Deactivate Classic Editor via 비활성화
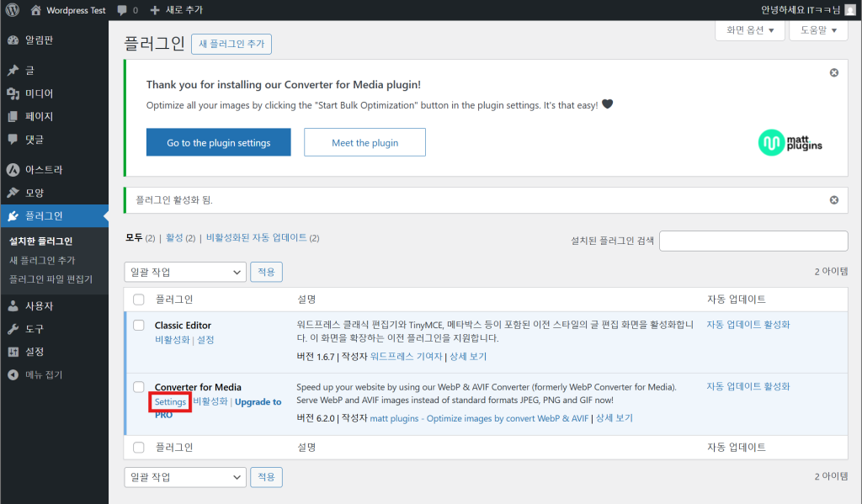 [x=172, y=340]
